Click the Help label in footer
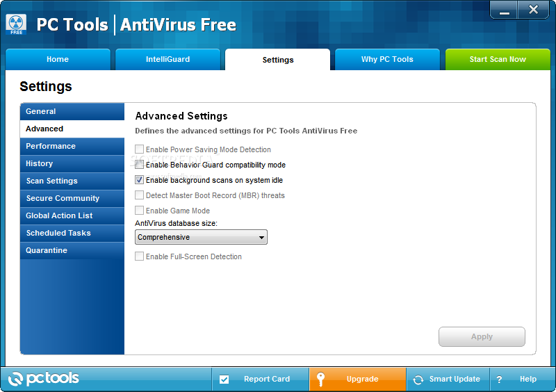Screen dimensions: 556x392 click(528, 379)
